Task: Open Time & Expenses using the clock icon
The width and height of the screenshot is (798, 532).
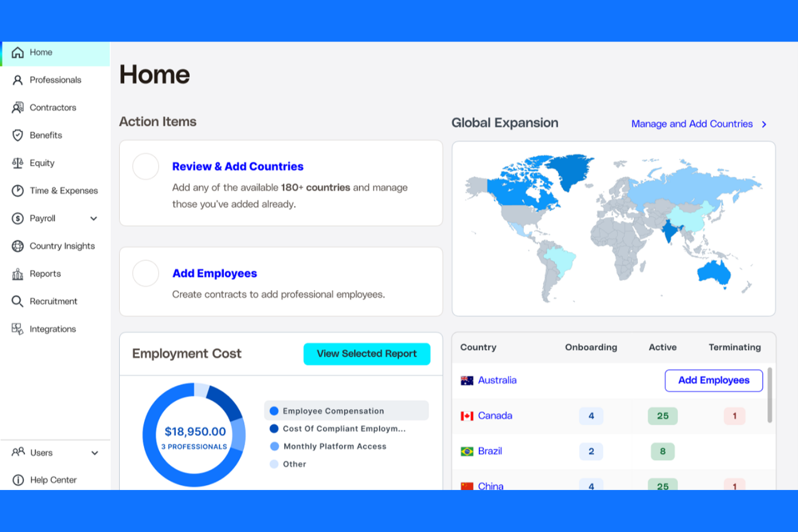Action: pos(18,190)
